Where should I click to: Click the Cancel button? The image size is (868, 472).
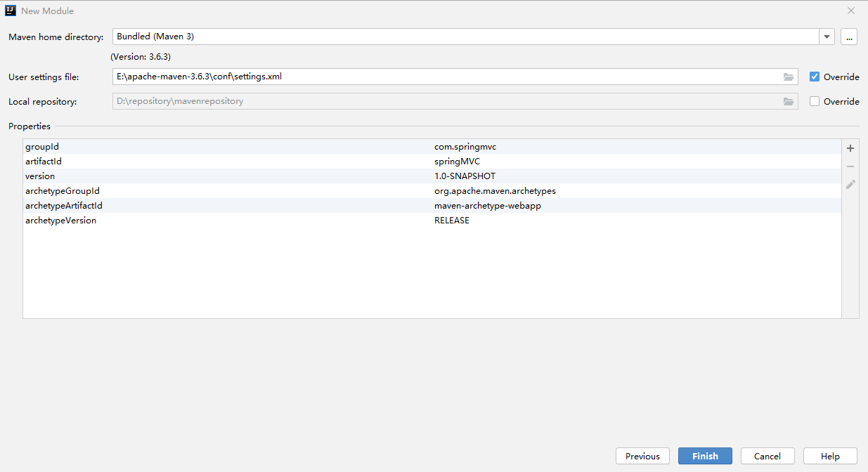click(x=767, y=456)
